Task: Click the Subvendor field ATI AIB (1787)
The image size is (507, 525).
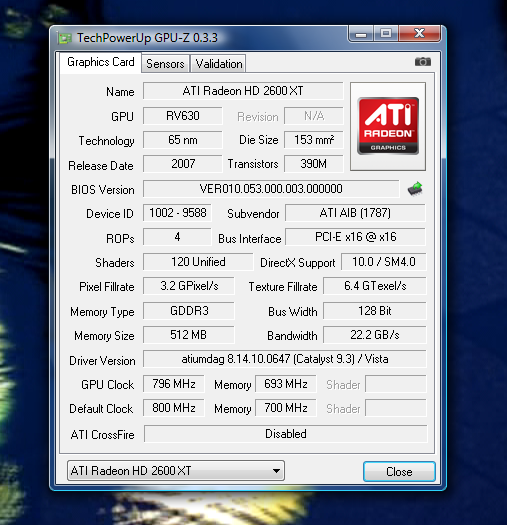Action: (355, 213)
